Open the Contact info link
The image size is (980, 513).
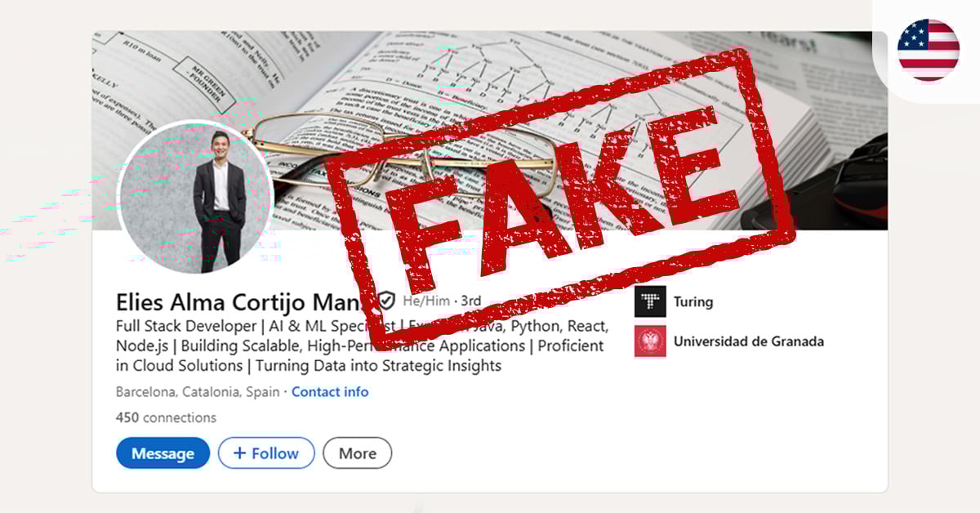pos(330,392)
